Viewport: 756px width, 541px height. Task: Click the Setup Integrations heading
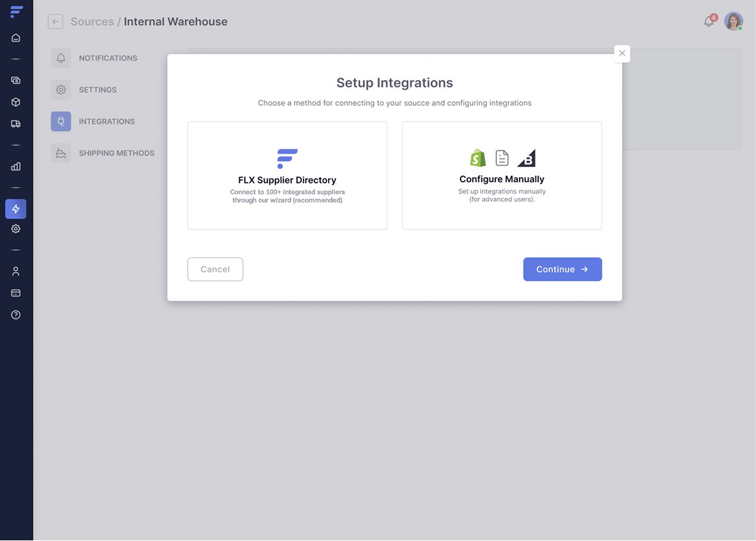tap(394, 83)
